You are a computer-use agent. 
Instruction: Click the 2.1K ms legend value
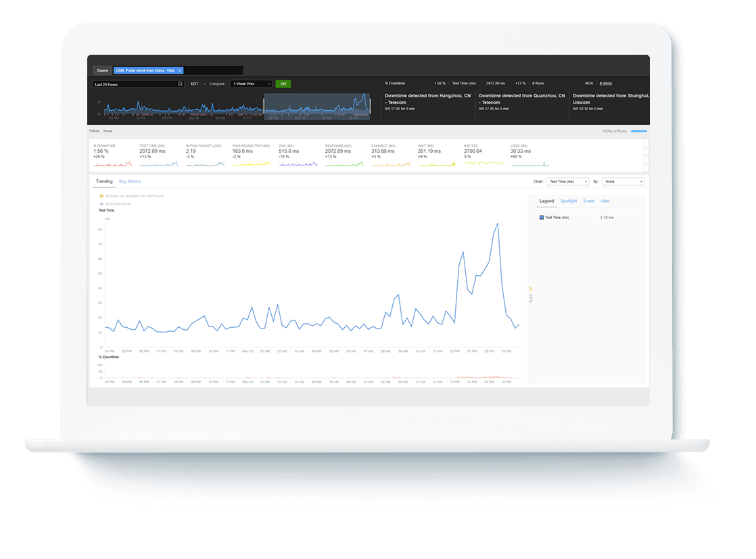pyautogui.click(x=607, y=218)
